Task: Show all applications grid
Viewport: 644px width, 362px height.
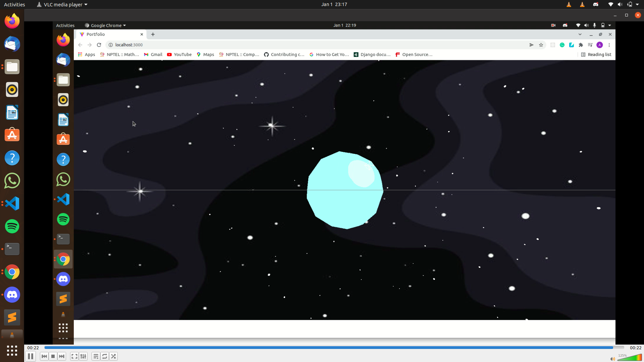Action: [x=12, y=351]
